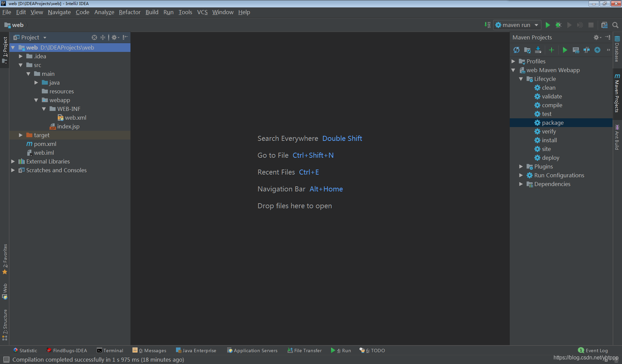Image resolution: width=622 pixels, height=364 pixels.
Task: Collapse the src folder
Action: pyautogui.click(x=21, y=65)
